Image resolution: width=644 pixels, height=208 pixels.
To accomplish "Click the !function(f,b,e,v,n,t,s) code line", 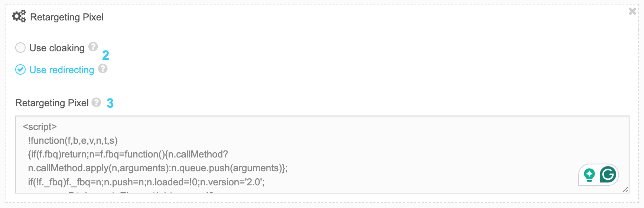I will [73, 140].
